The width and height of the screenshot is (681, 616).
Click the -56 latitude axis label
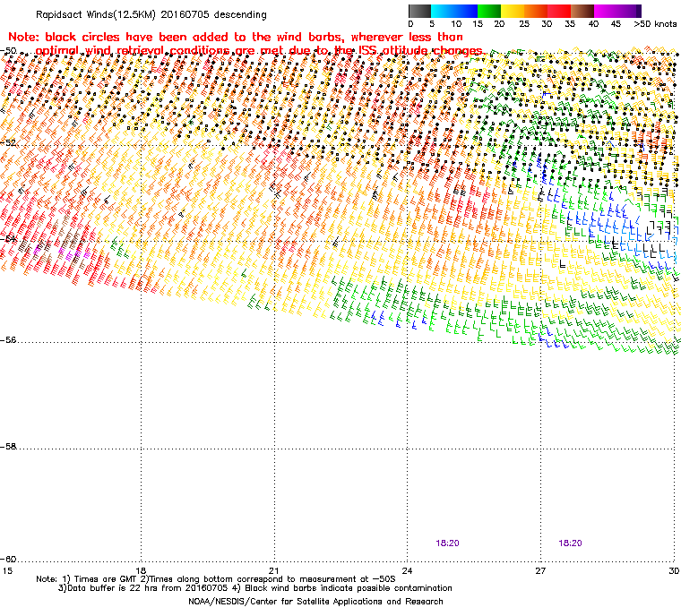click(8, 340)
